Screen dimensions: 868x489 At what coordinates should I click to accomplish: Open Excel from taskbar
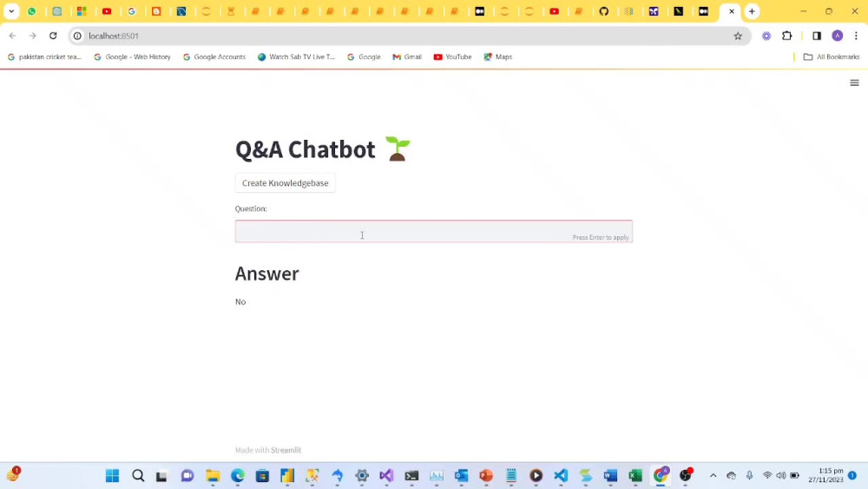tap(635, 476)
